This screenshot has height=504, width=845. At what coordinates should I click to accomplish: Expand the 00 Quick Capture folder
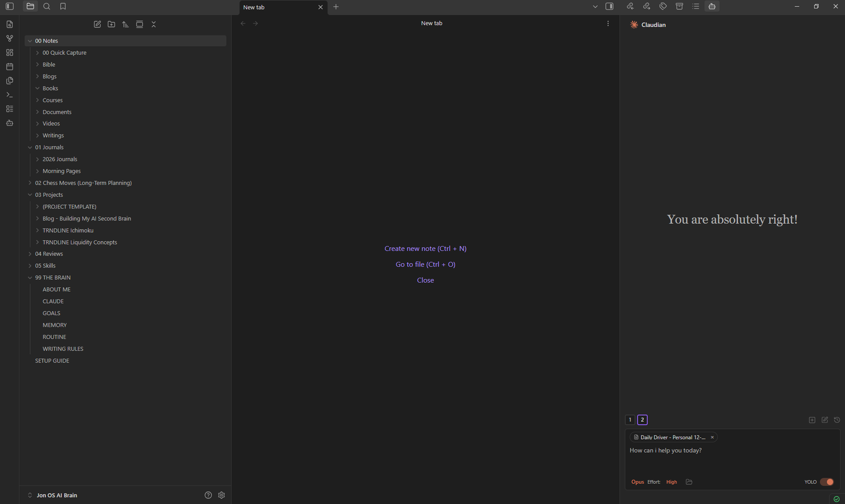point(37,53)
